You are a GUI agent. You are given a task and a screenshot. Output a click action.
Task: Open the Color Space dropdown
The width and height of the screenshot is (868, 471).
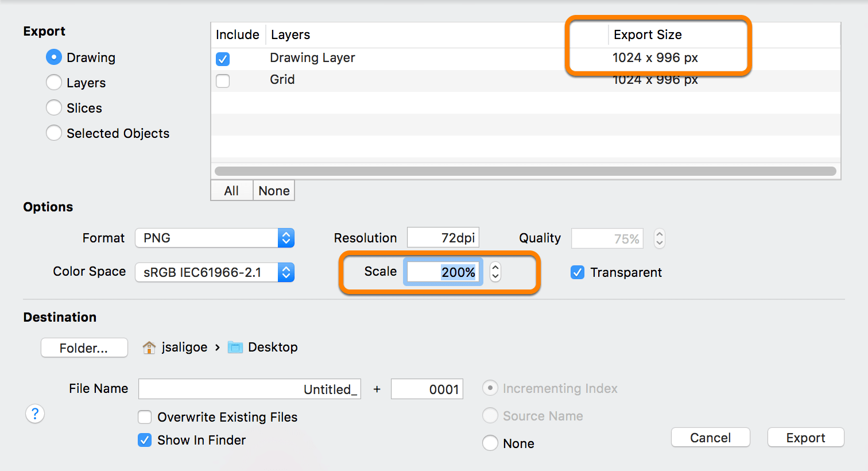coord(215,272)
